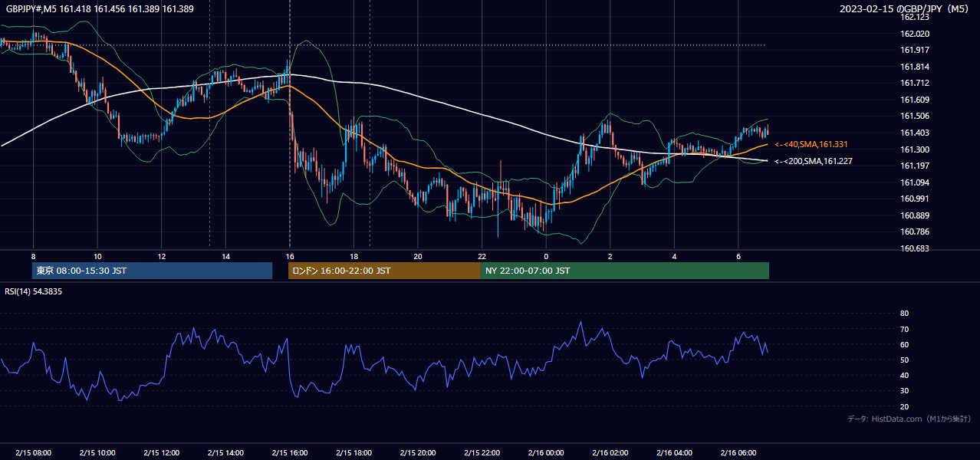Image resolution: width=980 pixels, height=460 pixels.
Task: Click price axis label 161.814
Action: (x=914, y=67)
